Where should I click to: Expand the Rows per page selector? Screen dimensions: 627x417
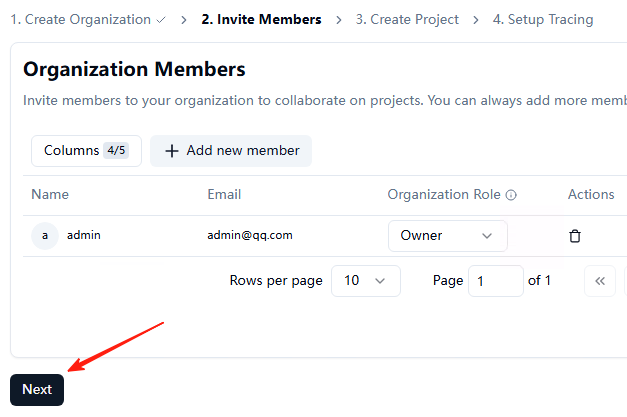point(365,281)
